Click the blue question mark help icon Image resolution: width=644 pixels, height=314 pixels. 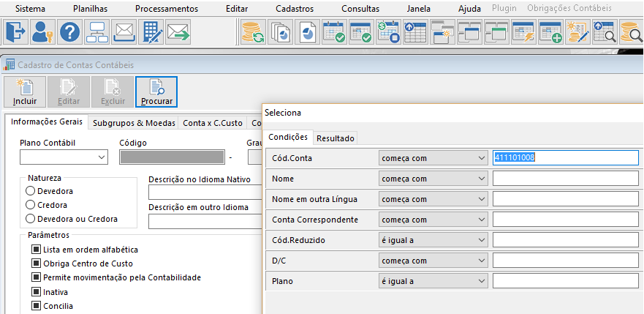70,32
